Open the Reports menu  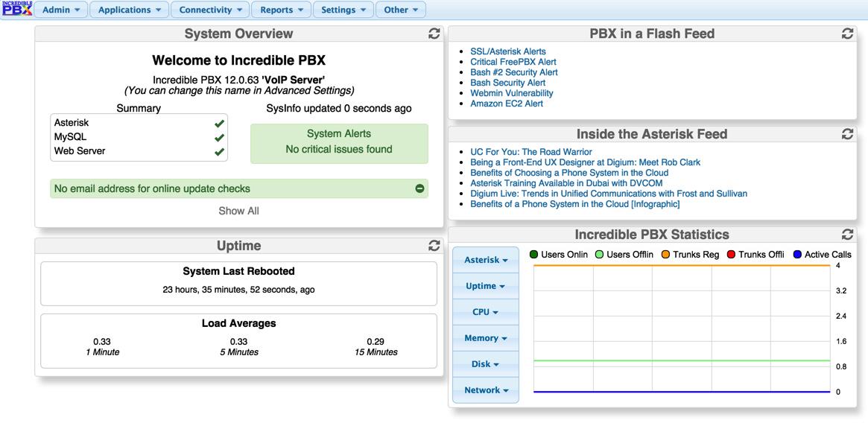tap(281, 10)
